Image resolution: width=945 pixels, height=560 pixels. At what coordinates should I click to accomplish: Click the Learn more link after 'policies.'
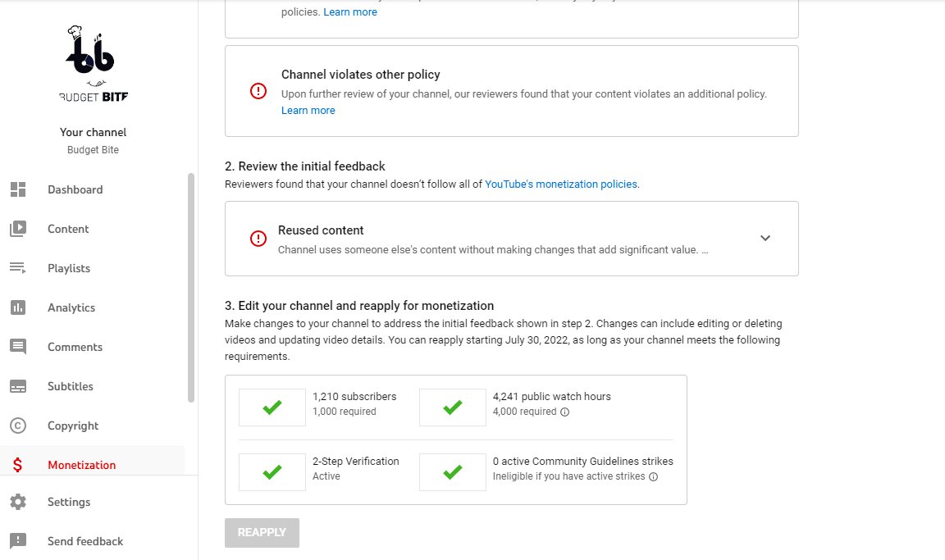tap(350, 12)
